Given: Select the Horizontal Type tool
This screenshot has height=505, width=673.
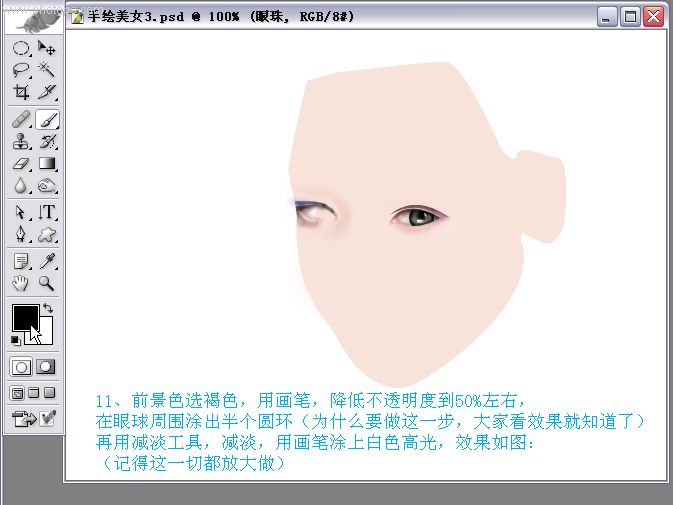Looking at the screenshot, I should pos(46,212).
